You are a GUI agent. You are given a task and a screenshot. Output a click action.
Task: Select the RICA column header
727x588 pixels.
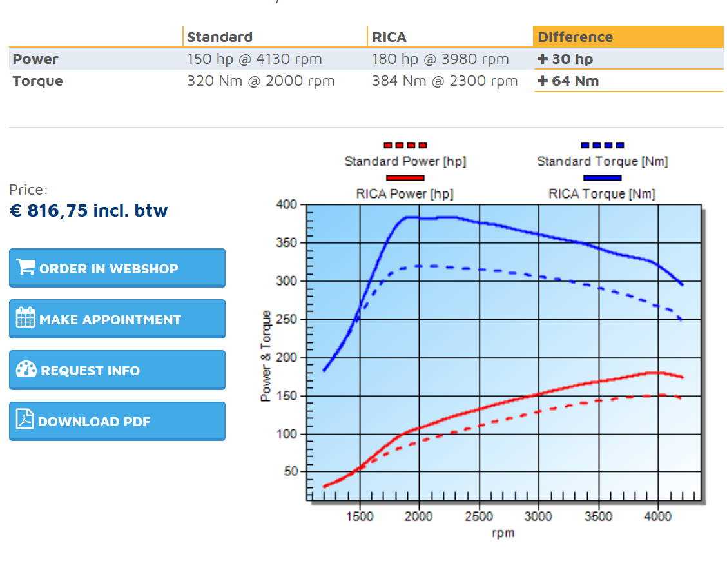tap(389, 37)
